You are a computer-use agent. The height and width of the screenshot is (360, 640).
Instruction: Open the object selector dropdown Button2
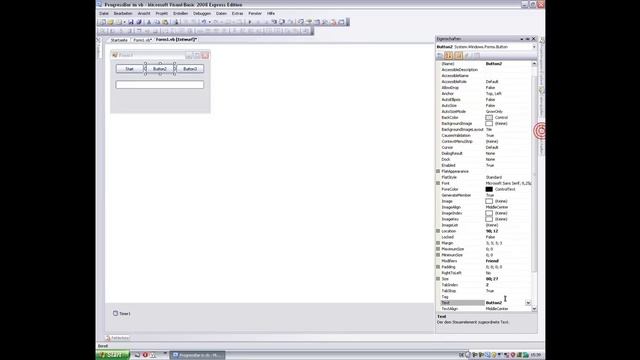pyautogui.click(x=534, y=47)
